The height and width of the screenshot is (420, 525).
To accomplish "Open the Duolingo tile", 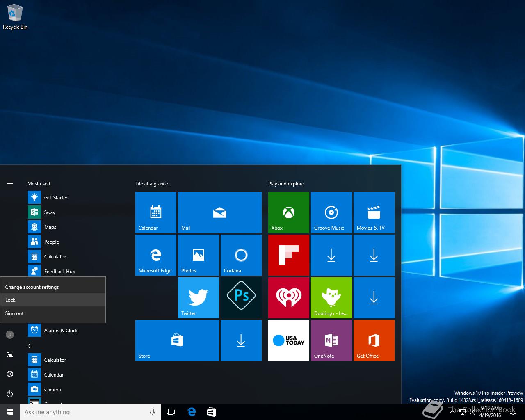I will coord(331,298).
